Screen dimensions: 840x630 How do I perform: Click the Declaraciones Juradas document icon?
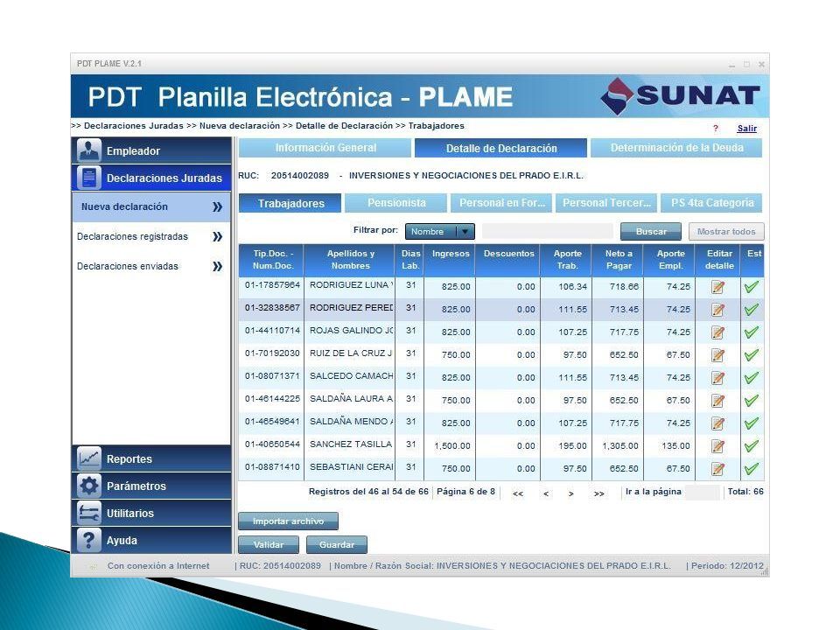point(89,178)
